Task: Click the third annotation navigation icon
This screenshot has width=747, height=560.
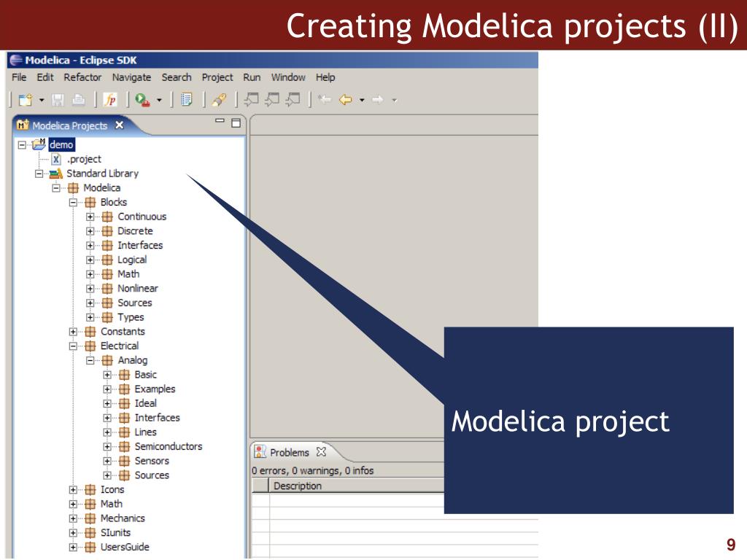Action: tap(293, 99)
